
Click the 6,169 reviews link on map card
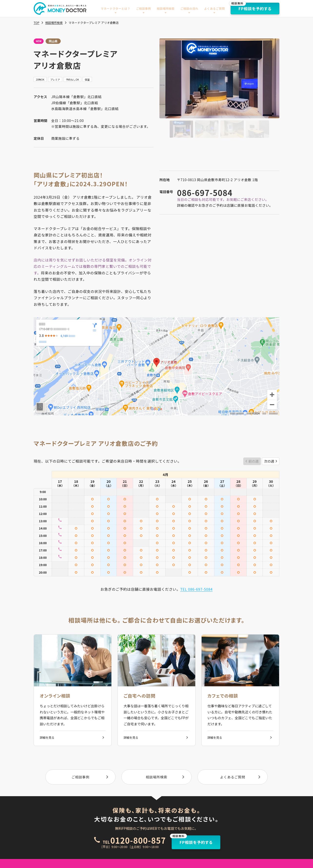68,336
